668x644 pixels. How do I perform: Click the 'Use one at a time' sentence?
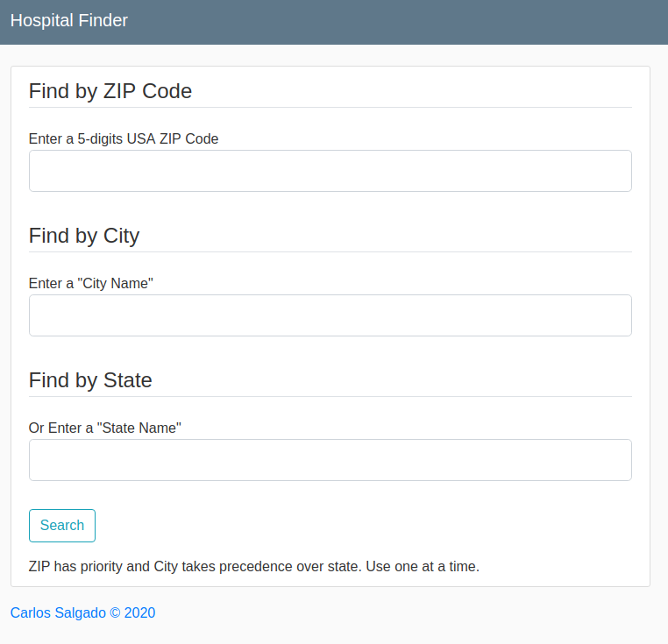[423, 567]
